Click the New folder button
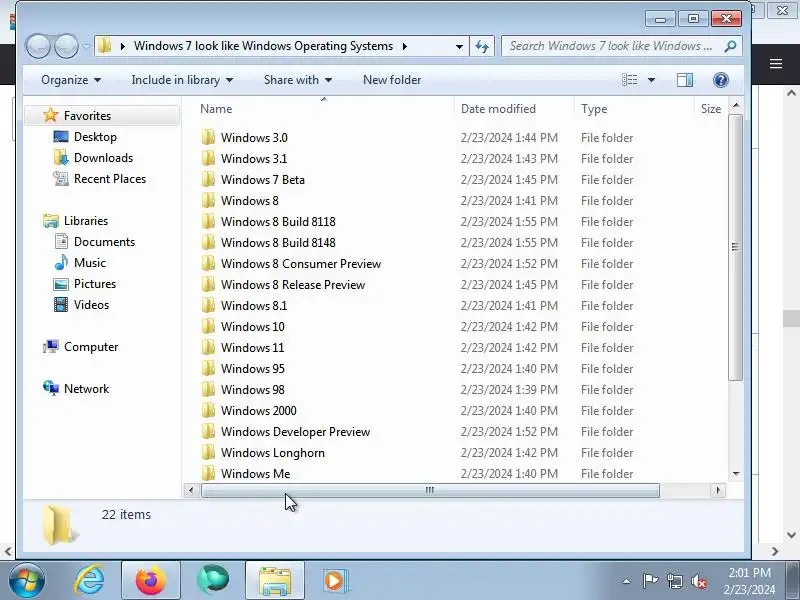This screenshot has height=600, width=800. click(x=392, y=80)
